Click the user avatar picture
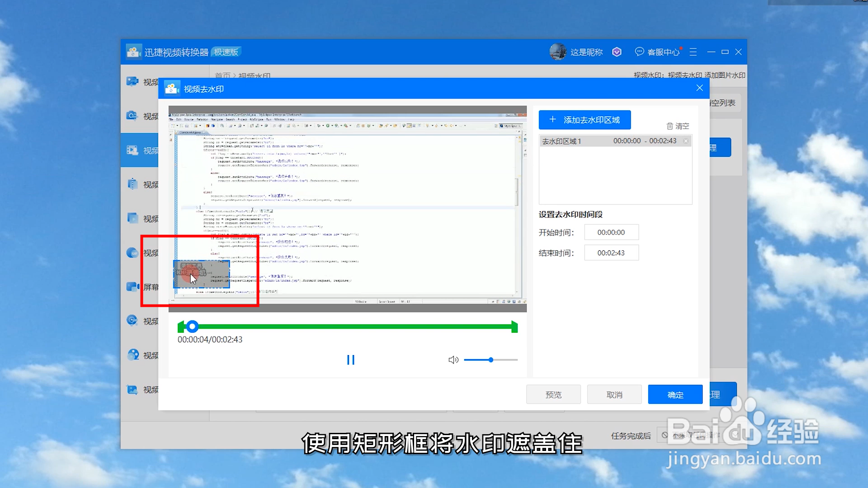Viewport: 868px width, 488px height. pyautogui.click(x=558, y=52)
